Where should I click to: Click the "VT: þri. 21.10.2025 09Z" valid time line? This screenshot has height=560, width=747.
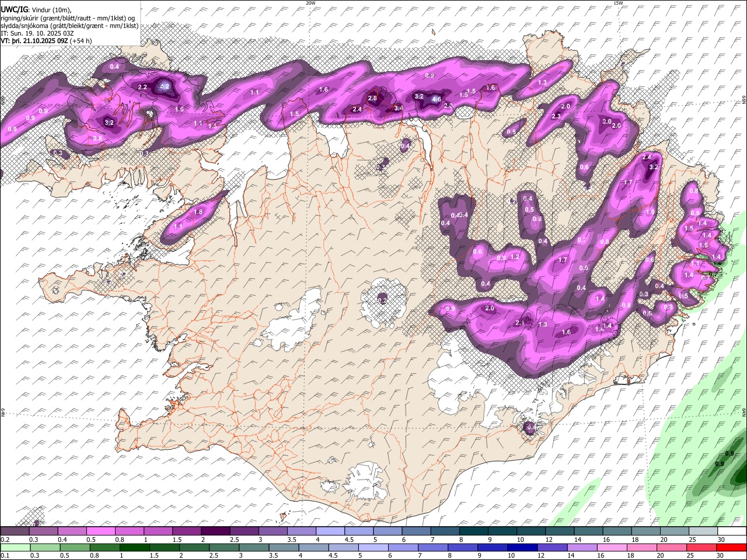(x=35, y=41)
